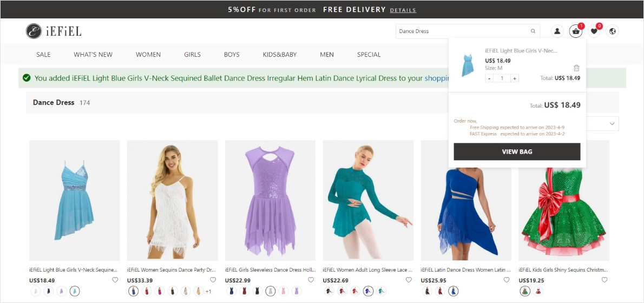The height and width of the screenshot is (303, 644).
Task: Remove item using trash icon in bag
Action: coord(576,68)
